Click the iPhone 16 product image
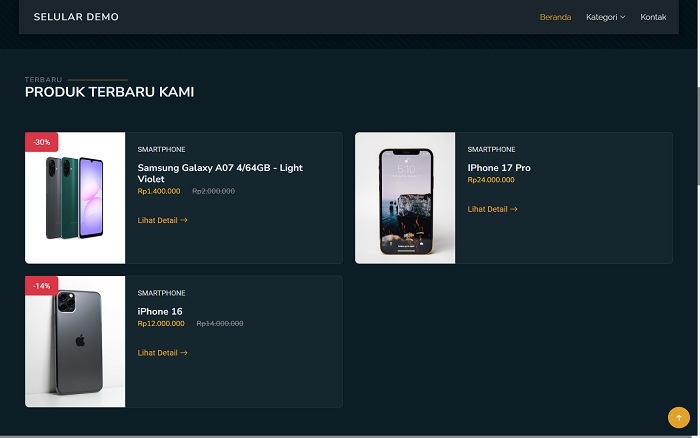 pos(75,342)
